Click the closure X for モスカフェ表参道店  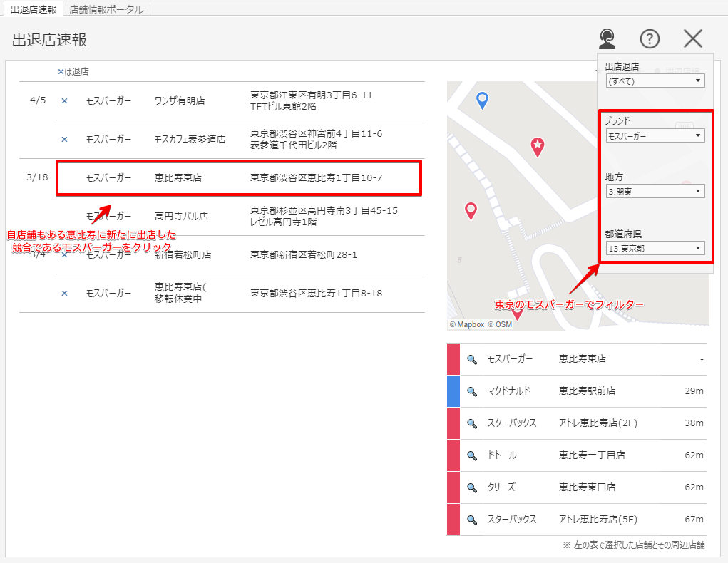pyautogui.click(x=65, y=139)
